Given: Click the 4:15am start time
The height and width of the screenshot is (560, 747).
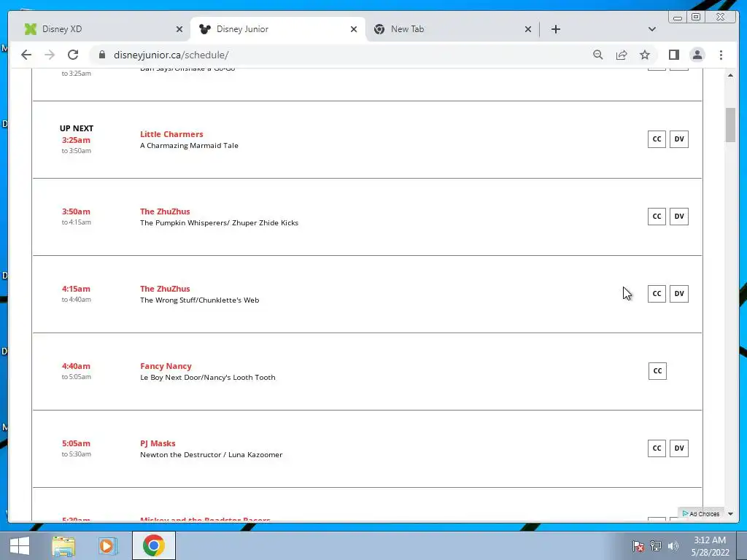Looking at the screenshot, I should click(76, 289).
